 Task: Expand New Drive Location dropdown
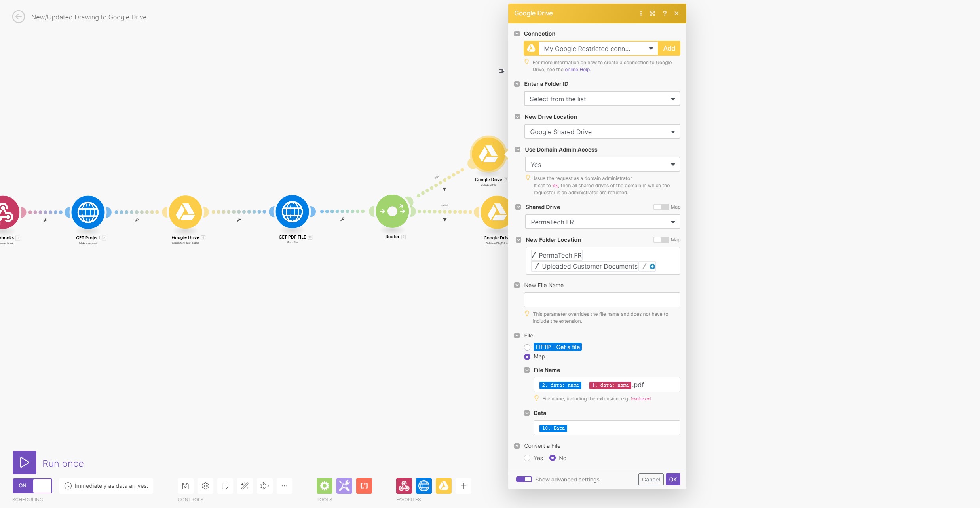602,132
